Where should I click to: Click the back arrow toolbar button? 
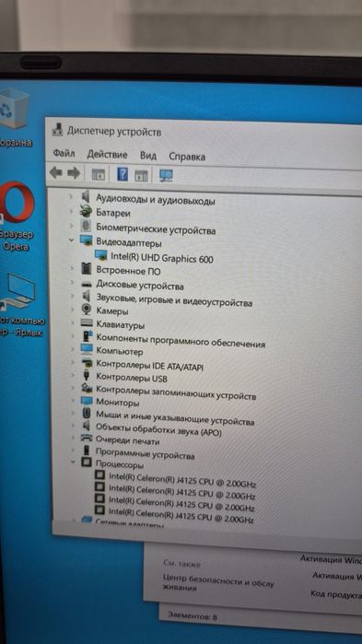click(x=56, y=173)
